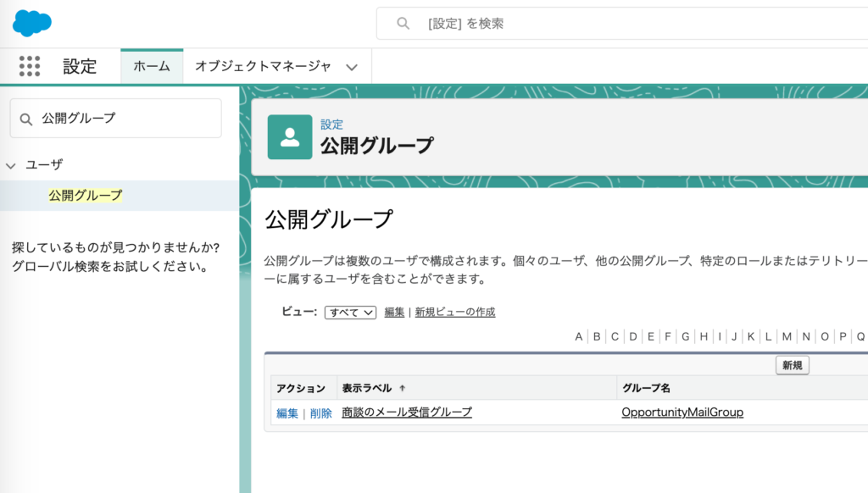Click the magnifier icon in setup search

point(403,24)
